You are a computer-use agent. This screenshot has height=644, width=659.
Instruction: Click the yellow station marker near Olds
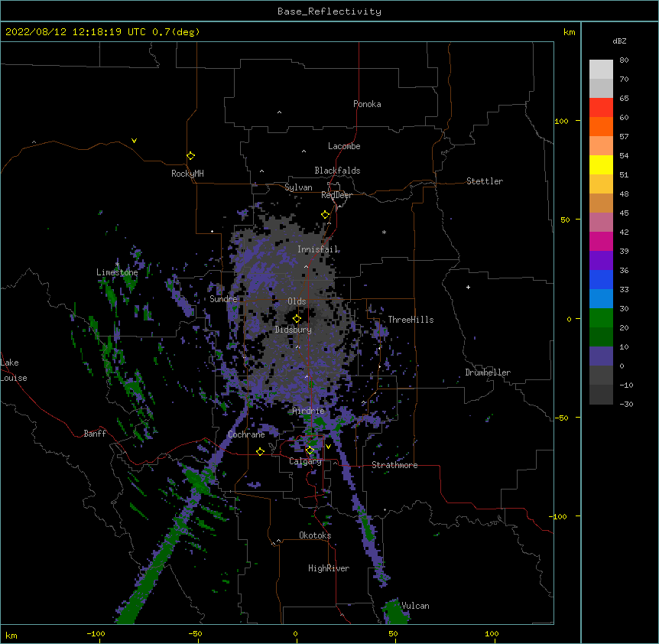click(297, 318)
